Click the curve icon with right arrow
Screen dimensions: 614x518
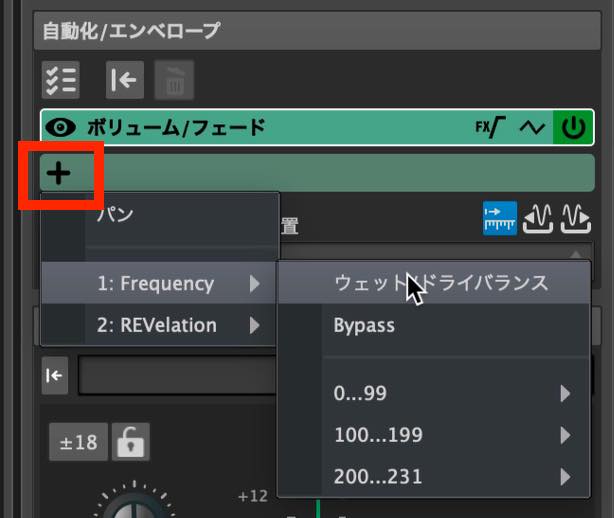(x=576, y=218)
